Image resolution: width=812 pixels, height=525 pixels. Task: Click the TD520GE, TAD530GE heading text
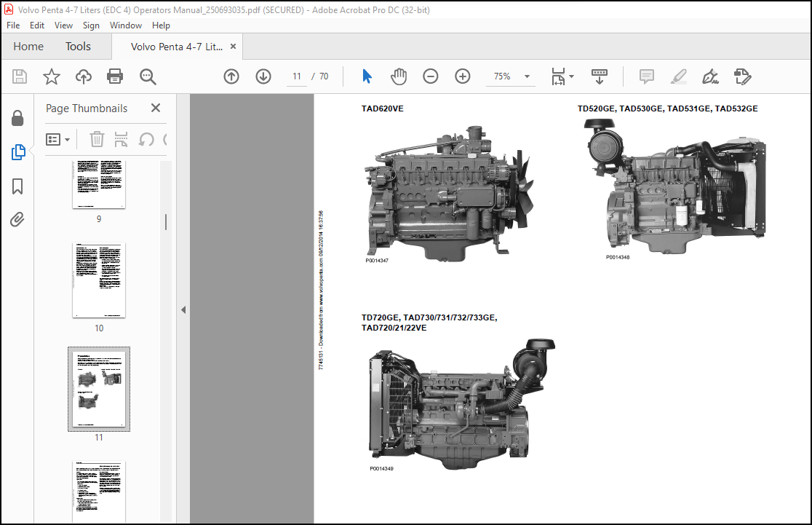[667, 108]
